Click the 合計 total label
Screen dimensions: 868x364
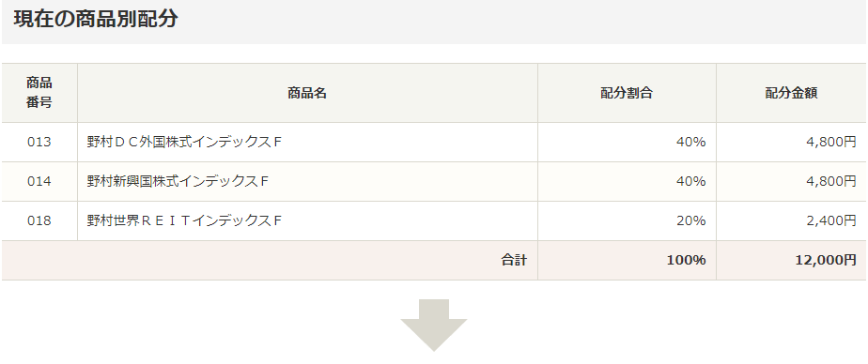coord(514,261)
